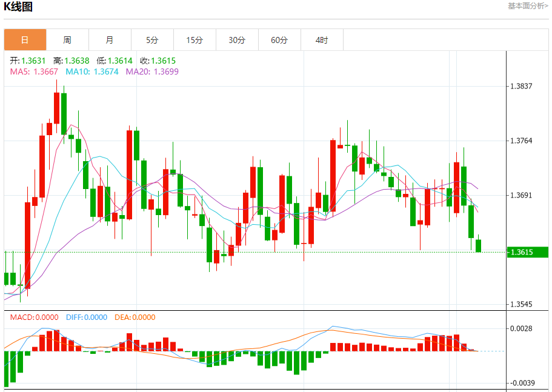Open the 基本面分析 link
Screen dimensions: 552x392
[528, 6]
